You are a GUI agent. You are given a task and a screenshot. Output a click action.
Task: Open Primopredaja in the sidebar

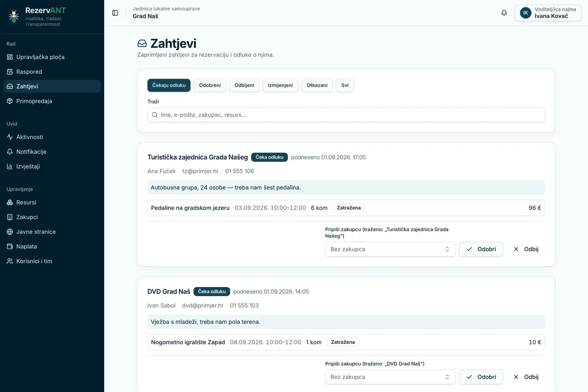(x=52, y=101)
